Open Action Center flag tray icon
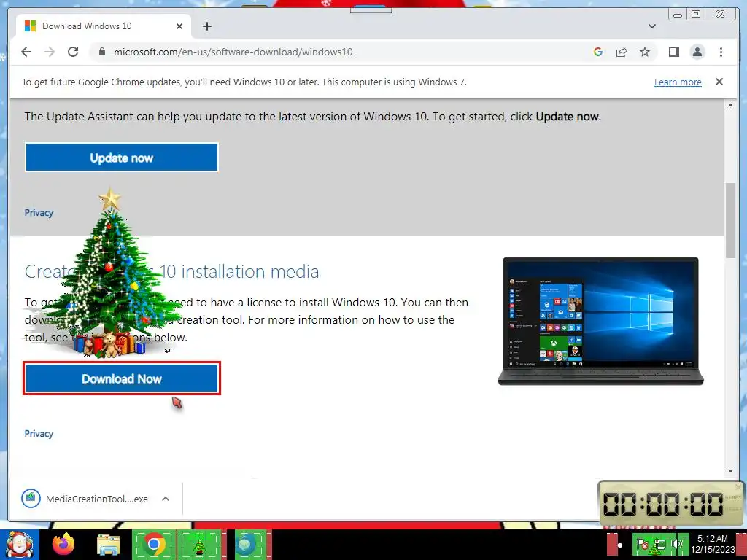 [642, 545]
